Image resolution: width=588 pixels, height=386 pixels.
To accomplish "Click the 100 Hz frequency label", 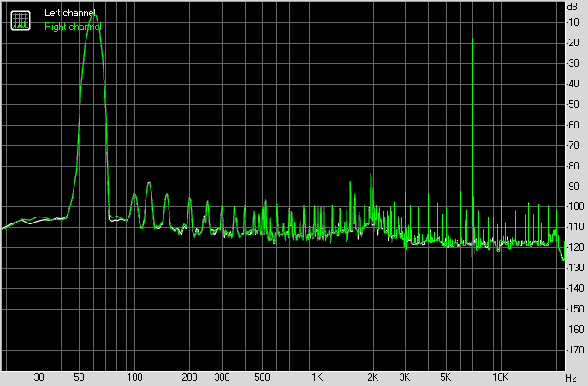I will (x=134, y=377).
